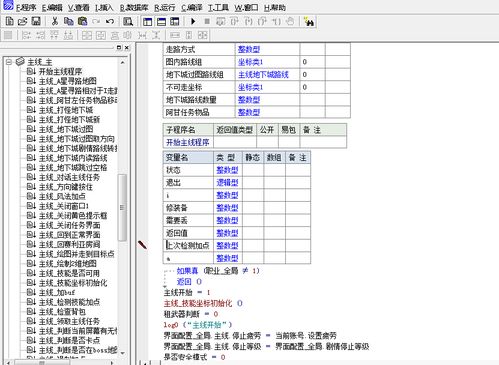Screen dimensions: 499x365
Task: Undo the last edit
Action: click(110, 22)
